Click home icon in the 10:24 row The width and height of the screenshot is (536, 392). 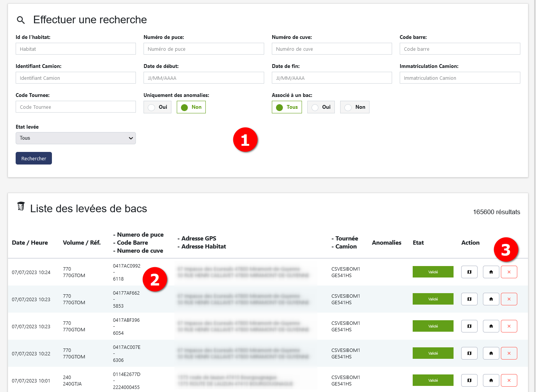click(x=491, y=272)
